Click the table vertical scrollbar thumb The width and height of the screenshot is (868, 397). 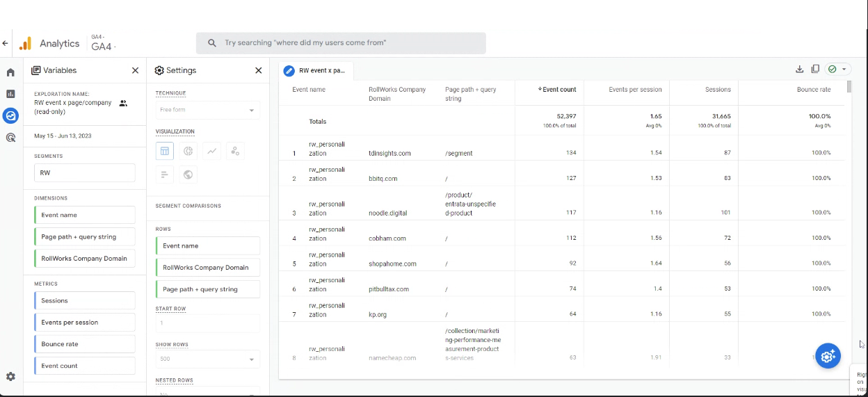click(849, 86)
